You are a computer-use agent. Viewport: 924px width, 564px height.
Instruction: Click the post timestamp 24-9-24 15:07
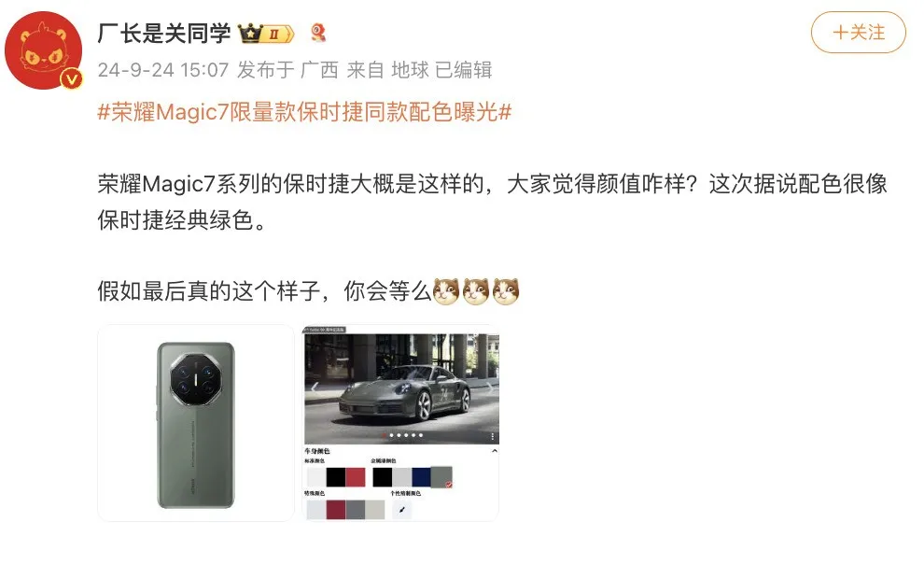pyautogui.click(x=163, y=70)
